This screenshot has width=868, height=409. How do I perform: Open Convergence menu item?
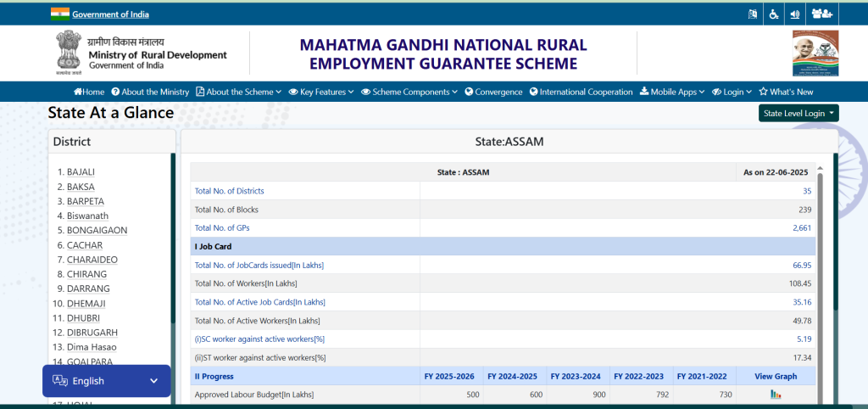[493, 92]
